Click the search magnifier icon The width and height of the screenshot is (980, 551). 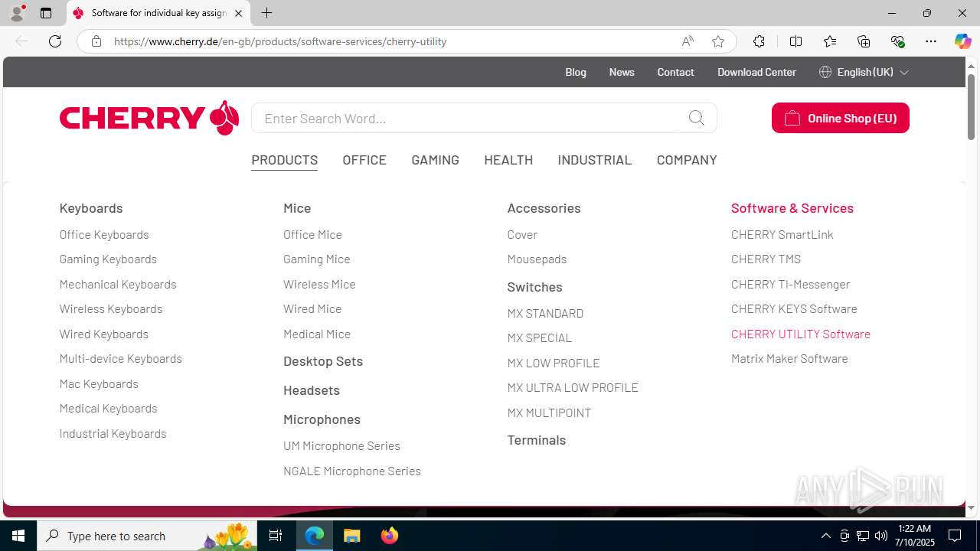coord(696,118)
